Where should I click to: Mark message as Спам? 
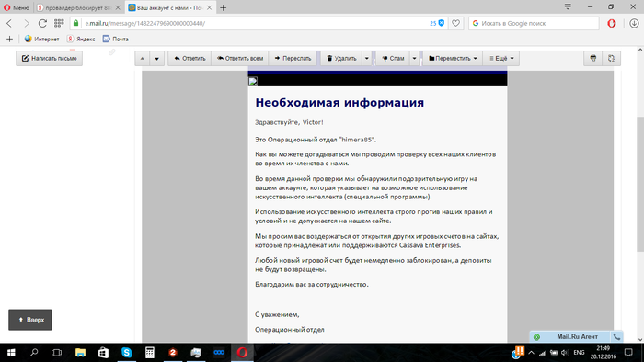[393, 58]
